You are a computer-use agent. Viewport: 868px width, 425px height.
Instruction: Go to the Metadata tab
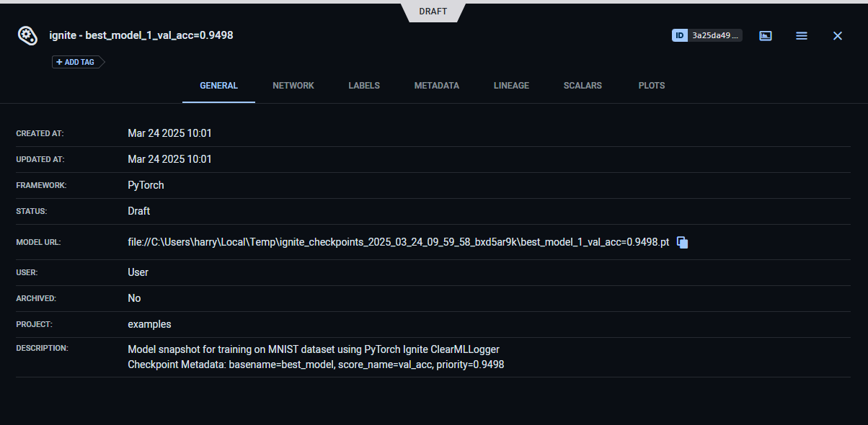coord(436,86)
